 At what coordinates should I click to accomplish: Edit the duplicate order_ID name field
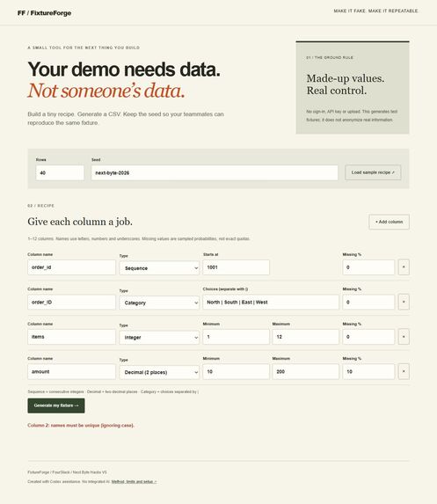click(71, 303)
